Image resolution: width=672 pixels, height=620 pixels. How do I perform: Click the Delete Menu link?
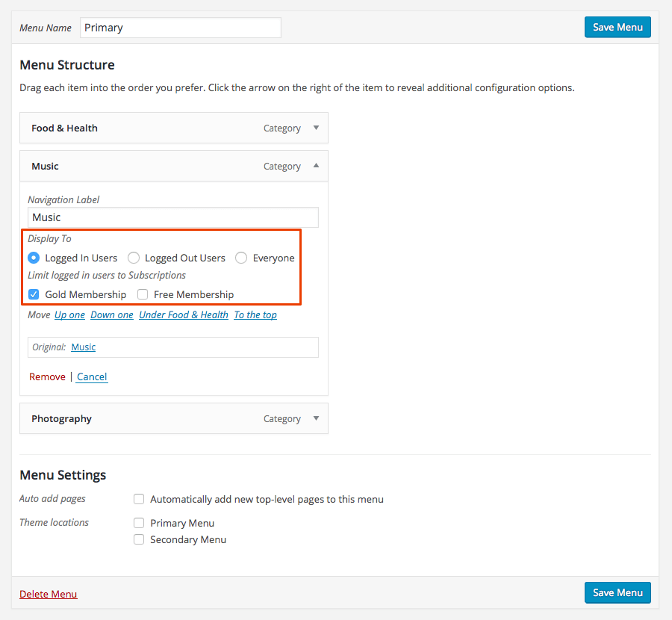(49, 594)
